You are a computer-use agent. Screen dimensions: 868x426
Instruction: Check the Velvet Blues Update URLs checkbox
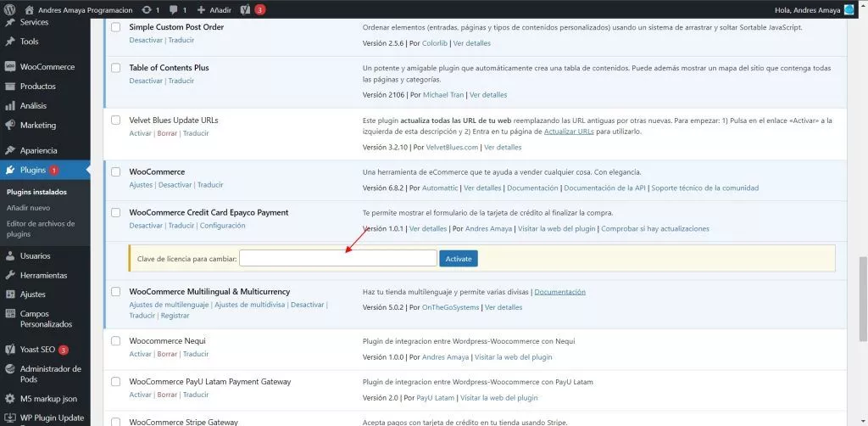116,121
